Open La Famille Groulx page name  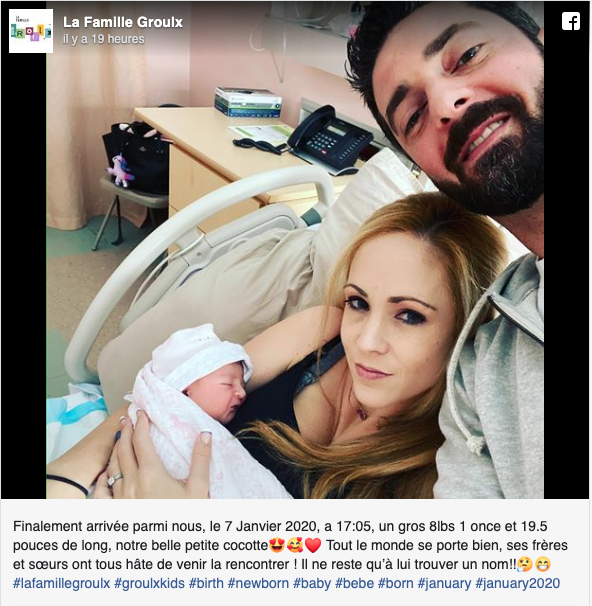pos(123,22)
